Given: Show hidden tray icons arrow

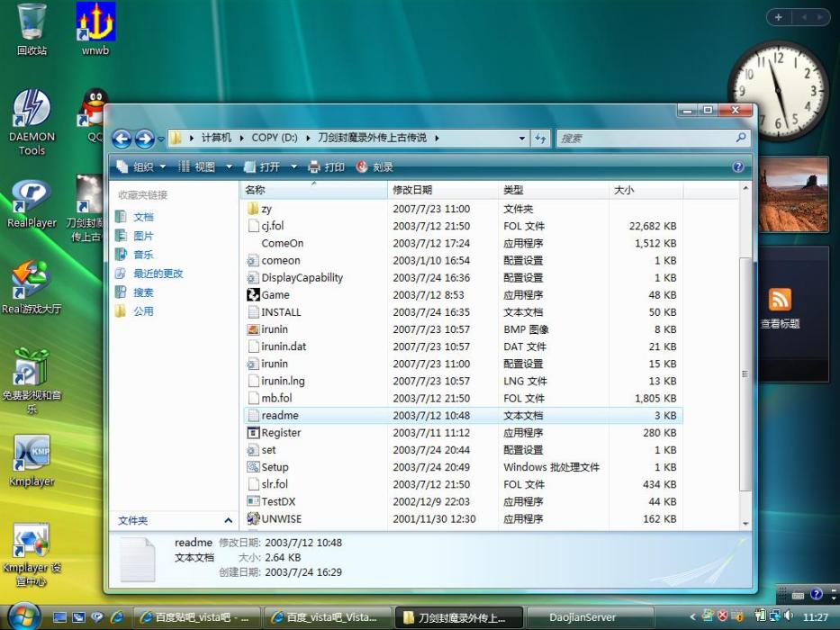Looking at the screenshot, I should pyautogui.click(x=692, y=616).
